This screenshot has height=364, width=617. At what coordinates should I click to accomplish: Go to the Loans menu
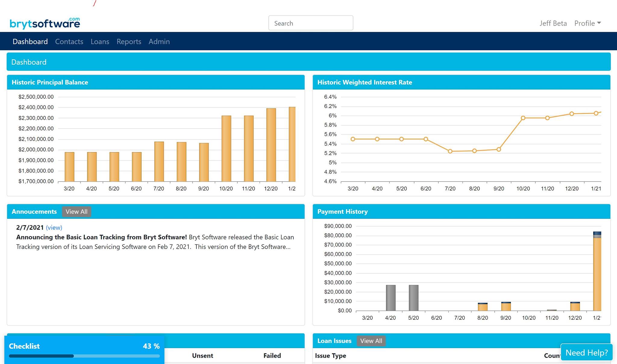(x=100, y=42)
